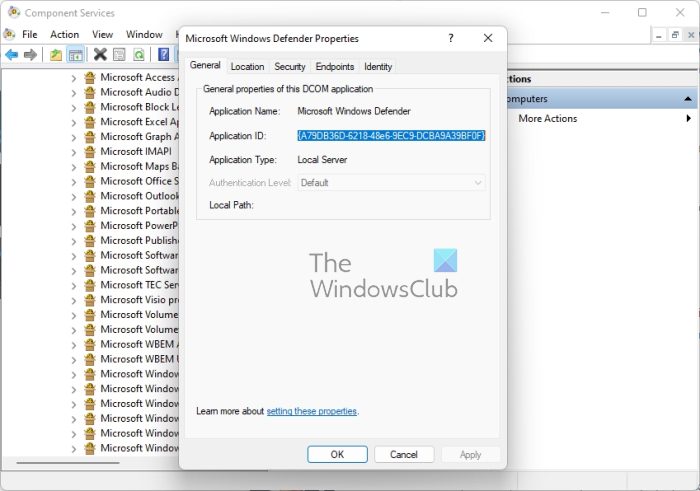This screenshot has width=700, height=491.
Task: Click the package icon beside Microsoft Publish
Action: (x=90, y=241)
